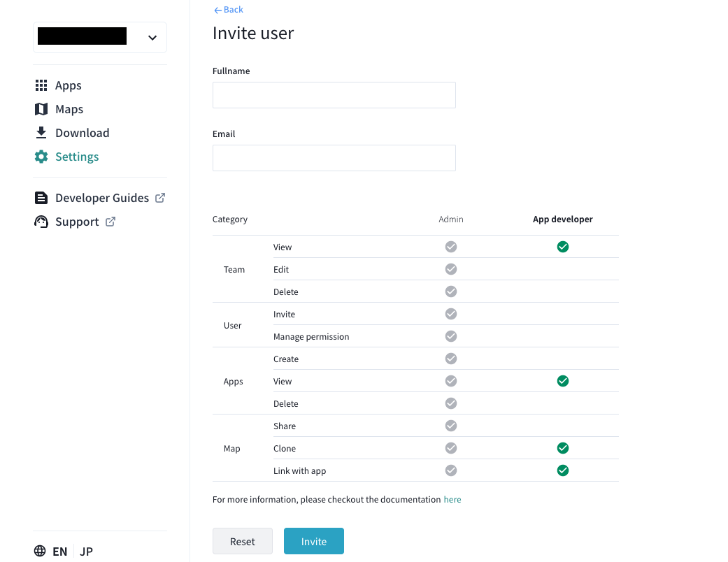
Task: Click external-link icon beside Developer Guides
Action: point(160,198)
